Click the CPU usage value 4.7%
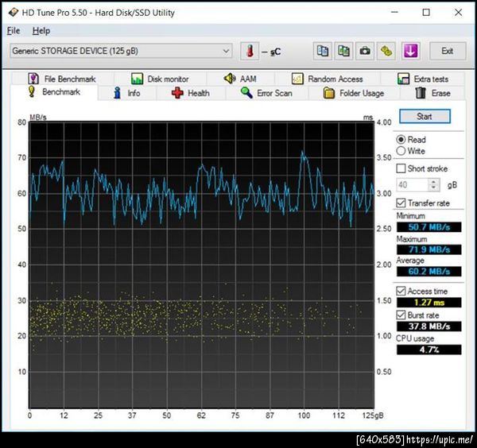The width and height of the screenshot is (477, 448). pyautogui.click(x=429, y=350)
